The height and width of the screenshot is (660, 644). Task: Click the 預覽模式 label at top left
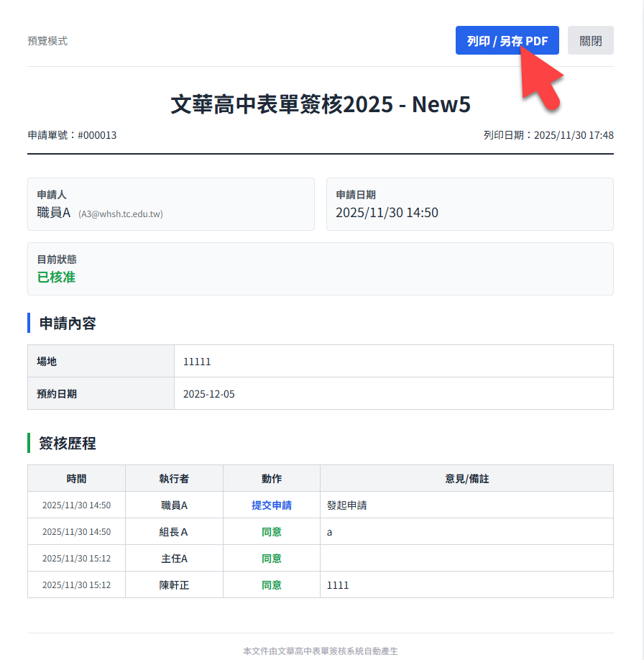pos(47,41)
